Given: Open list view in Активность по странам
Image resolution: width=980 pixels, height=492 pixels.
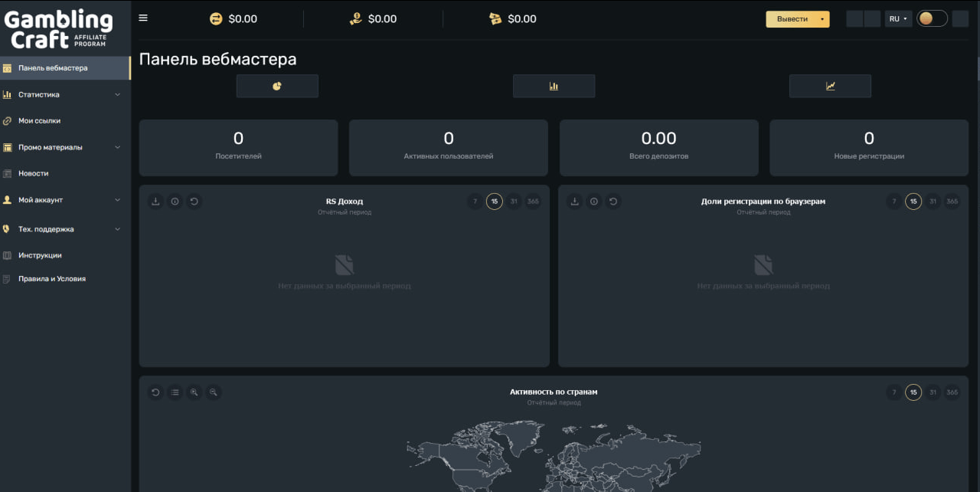Looking at the screenshot, I should click(x=175, y=392).
